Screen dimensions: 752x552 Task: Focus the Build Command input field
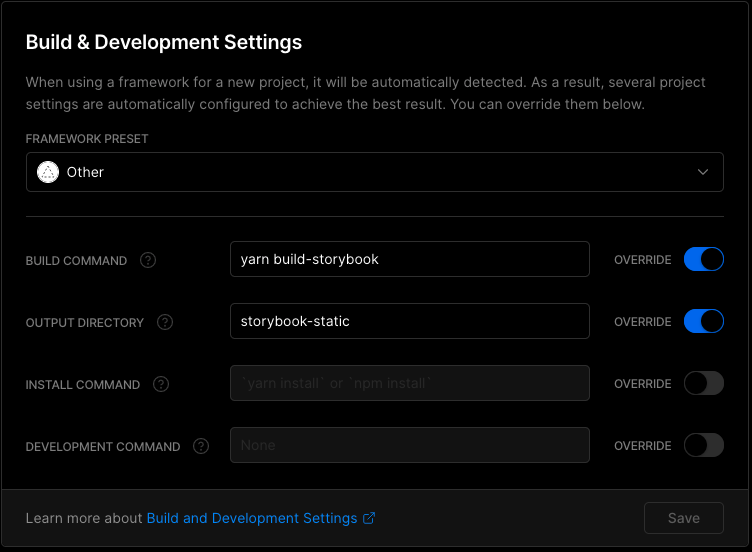pyautogui.click(x=409, y=260)
